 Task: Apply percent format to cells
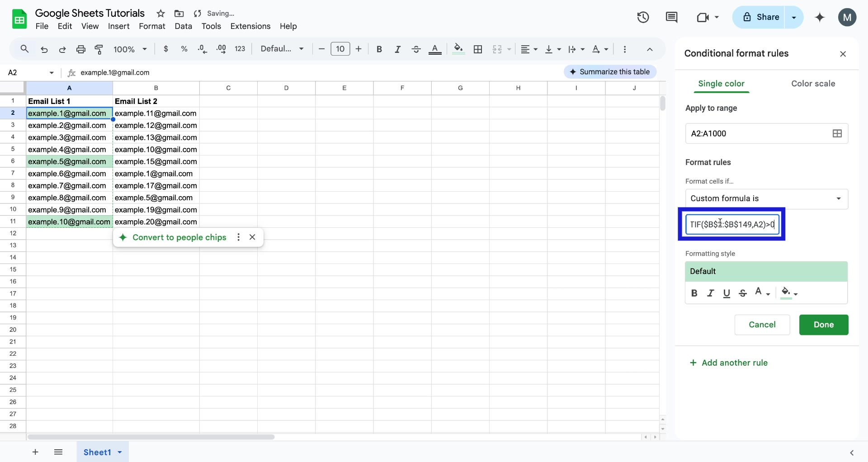[x=184, y=49]
